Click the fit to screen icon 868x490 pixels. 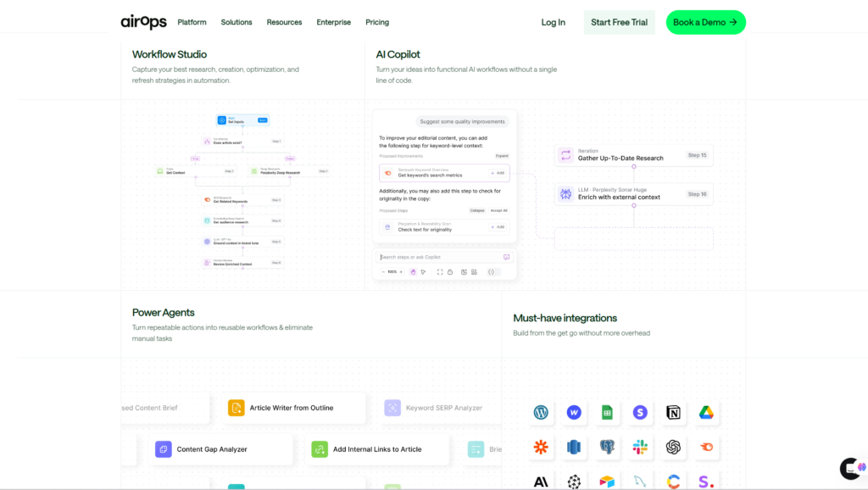[440, 272]
